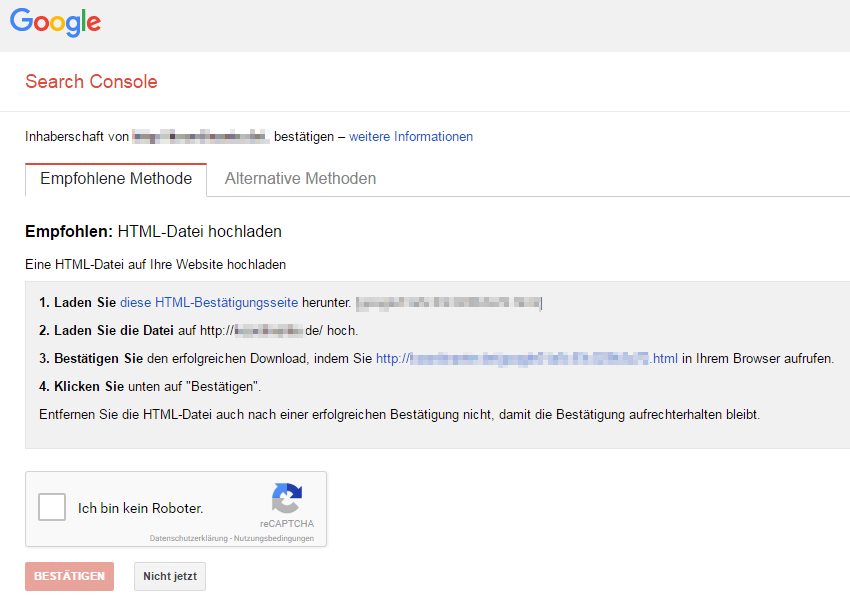Click the Google logo
The width and height of the screenshot is (850, 613).
(x=55, y=22)
